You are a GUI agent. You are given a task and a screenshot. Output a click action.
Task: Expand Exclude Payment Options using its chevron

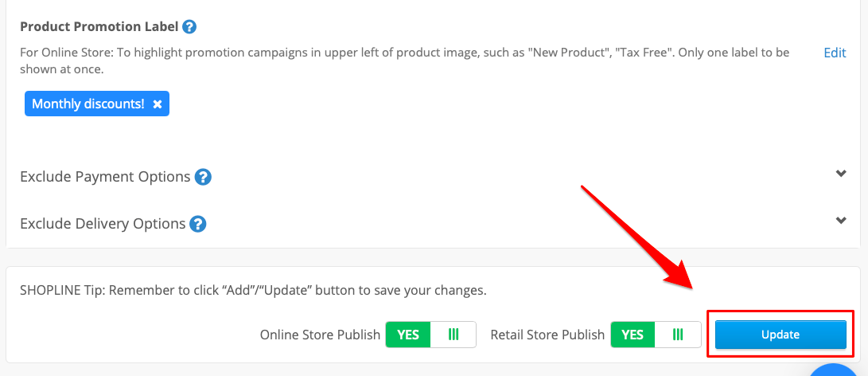click(x=841, y=174)
